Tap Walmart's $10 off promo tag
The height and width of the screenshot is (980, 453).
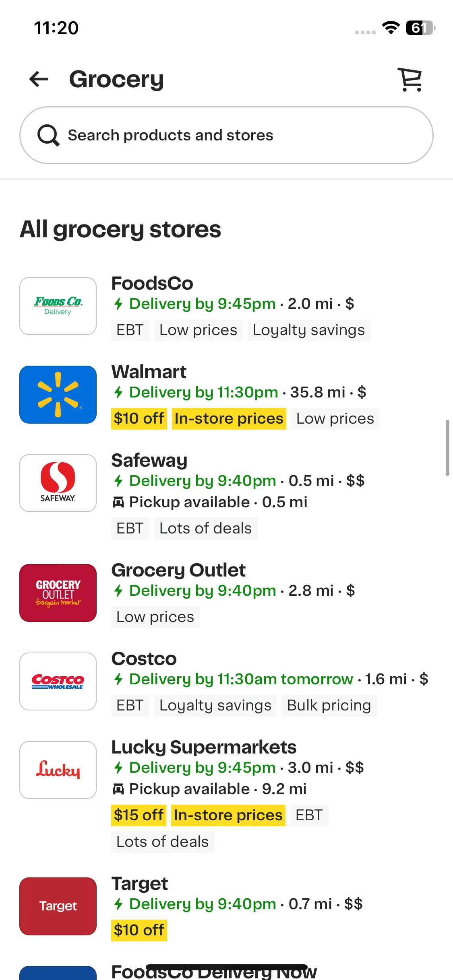pyautogui.click(x=139, y=419)
